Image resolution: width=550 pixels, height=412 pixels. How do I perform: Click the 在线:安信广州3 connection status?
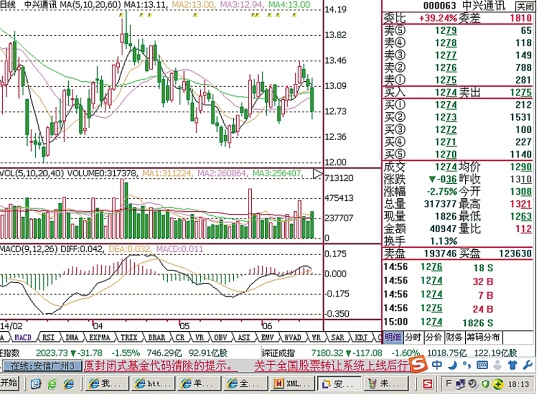tap(42, 366)
